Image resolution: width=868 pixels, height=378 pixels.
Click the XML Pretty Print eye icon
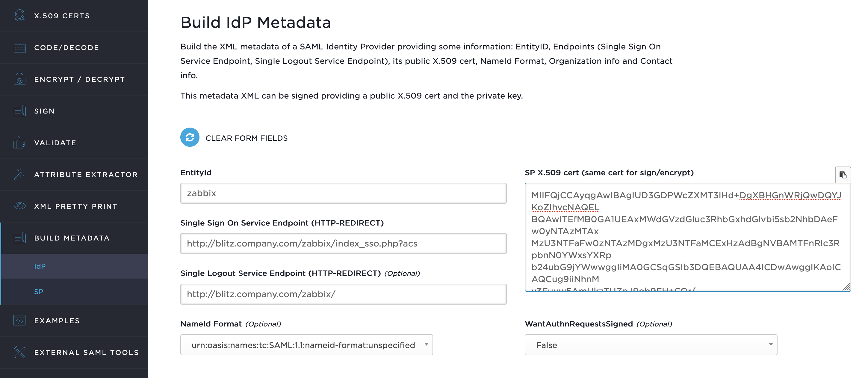point(19,206)
